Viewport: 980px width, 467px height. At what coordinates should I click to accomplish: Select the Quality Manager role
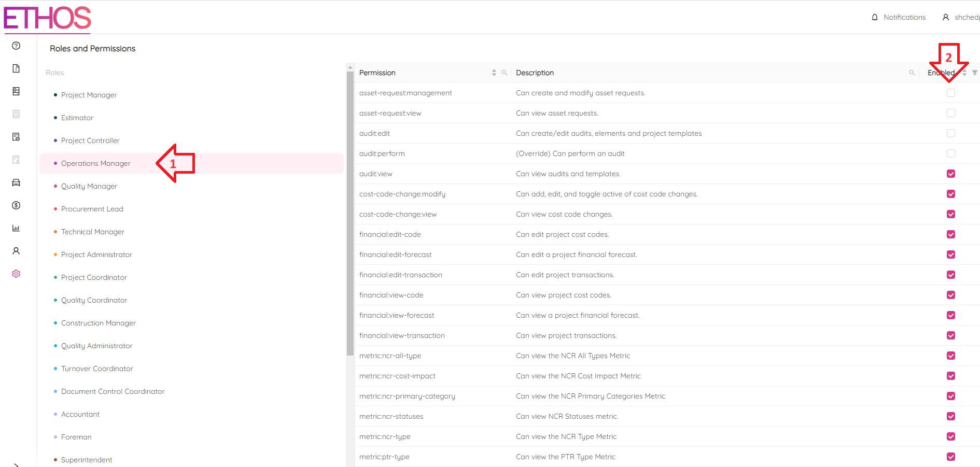point(89,186)
